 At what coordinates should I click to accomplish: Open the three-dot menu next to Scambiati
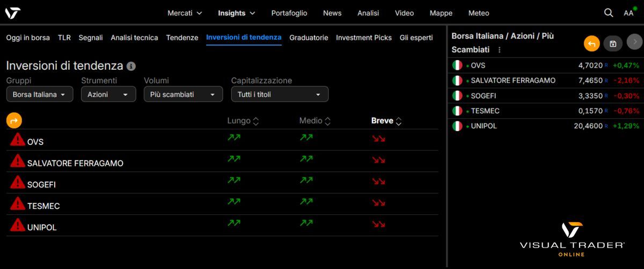point(499,49)
